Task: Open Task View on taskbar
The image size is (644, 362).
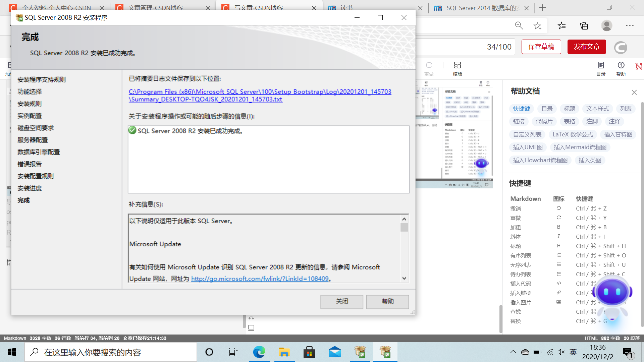Action: coord(233,352)
